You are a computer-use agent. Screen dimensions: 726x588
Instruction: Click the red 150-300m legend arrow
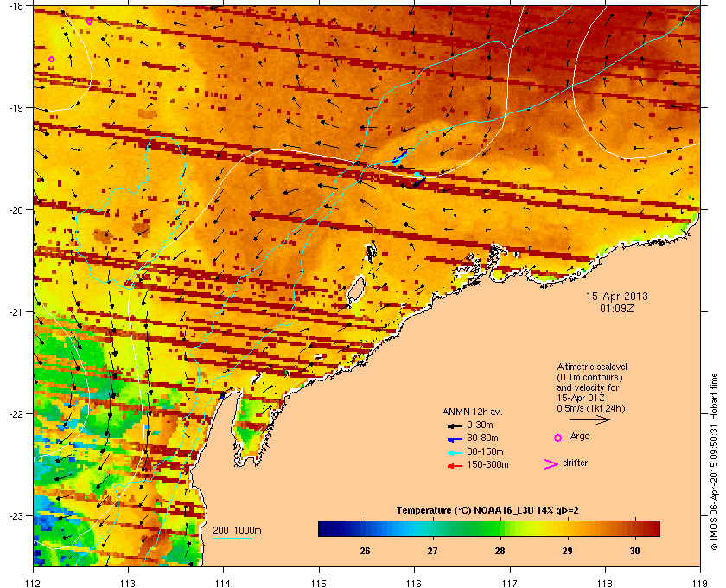(x=455, y=466)
